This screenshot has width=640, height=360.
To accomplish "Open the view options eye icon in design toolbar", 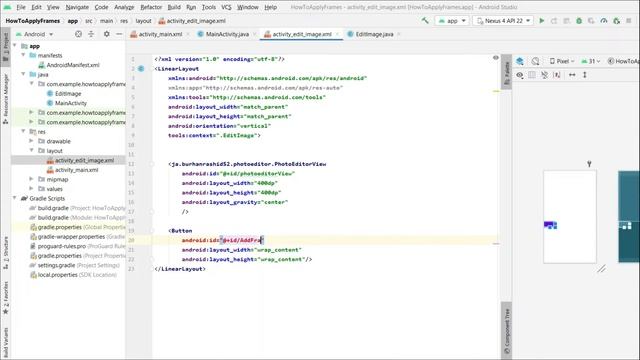I will [x=520, y=75].
